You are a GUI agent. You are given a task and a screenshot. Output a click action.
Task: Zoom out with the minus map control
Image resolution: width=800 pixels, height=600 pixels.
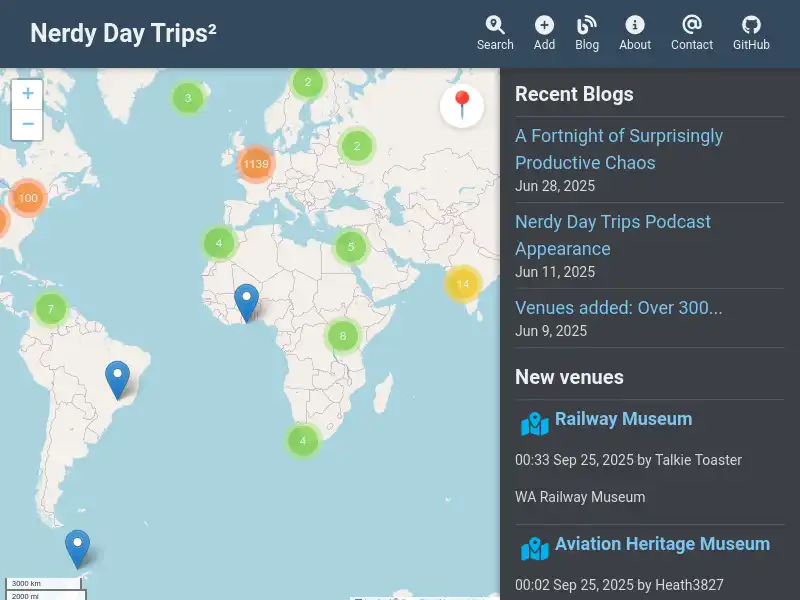(27, 122)
